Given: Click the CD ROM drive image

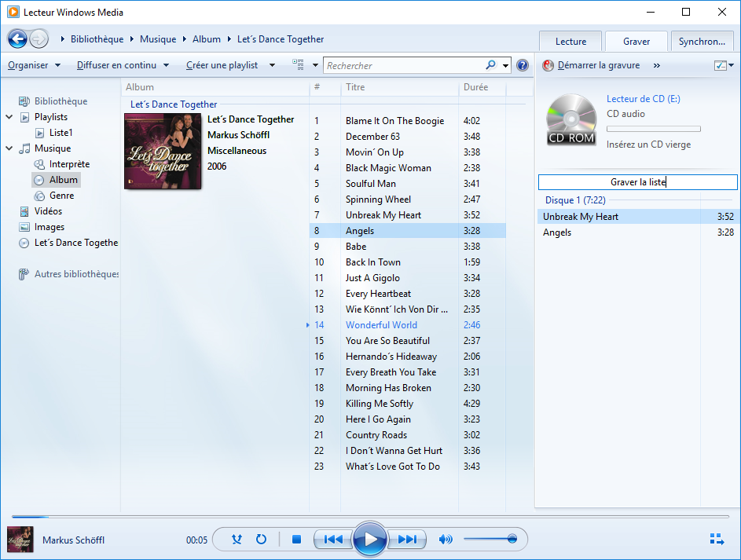Looking at the screenshot, I should point(571,119).
